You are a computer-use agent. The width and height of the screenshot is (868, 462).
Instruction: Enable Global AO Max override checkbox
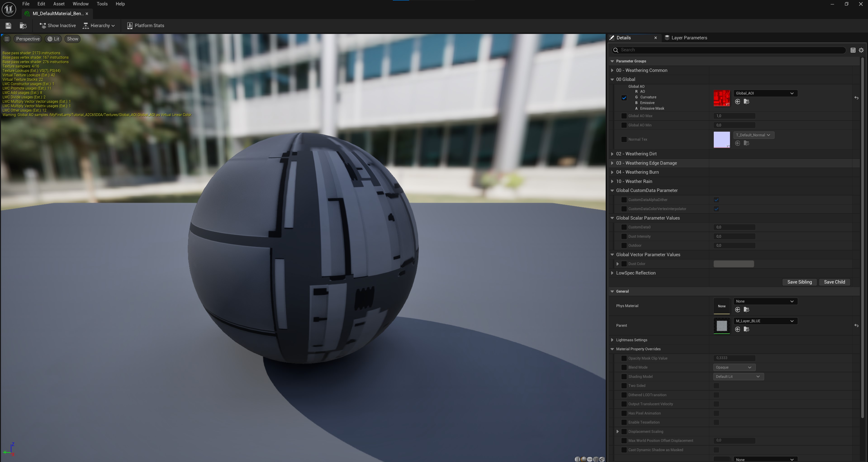point(624,116)
